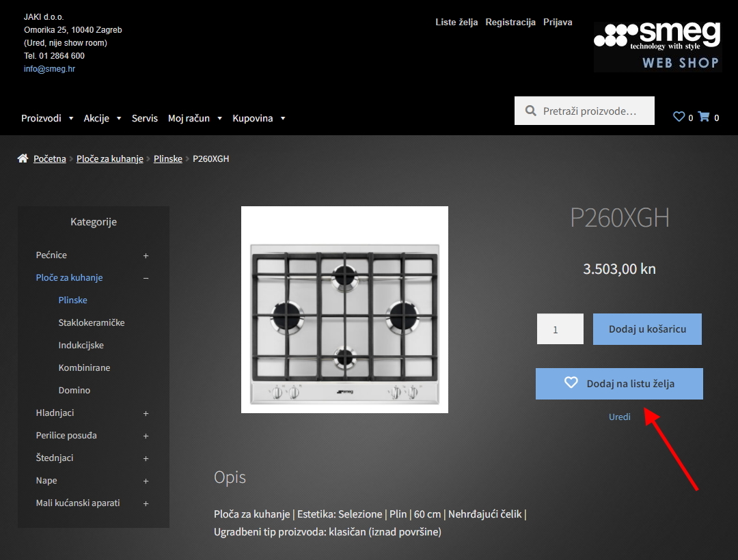Image resolution: width=738 pixels, height=560 pixels.
Task: Open the wishlist heart icon in the header
Action: pos(679,117)
